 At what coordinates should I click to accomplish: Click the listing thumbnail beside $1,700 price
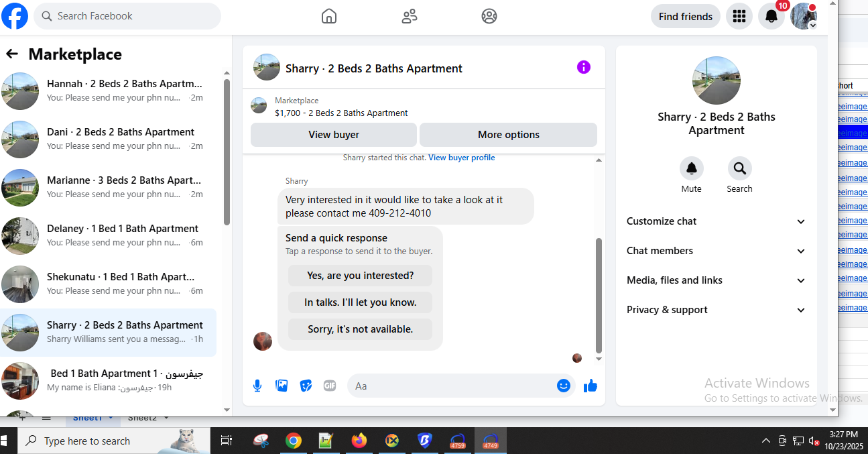point(259,106)
